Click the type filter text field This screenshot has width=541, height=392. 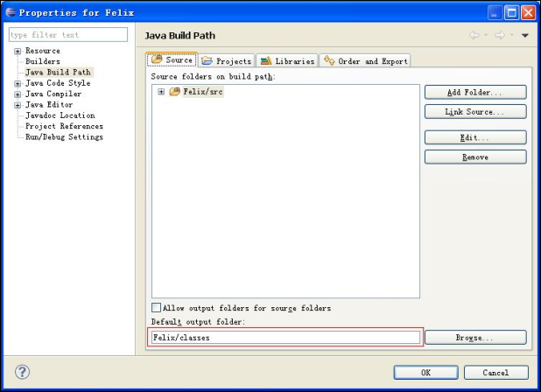pos(68,35)
